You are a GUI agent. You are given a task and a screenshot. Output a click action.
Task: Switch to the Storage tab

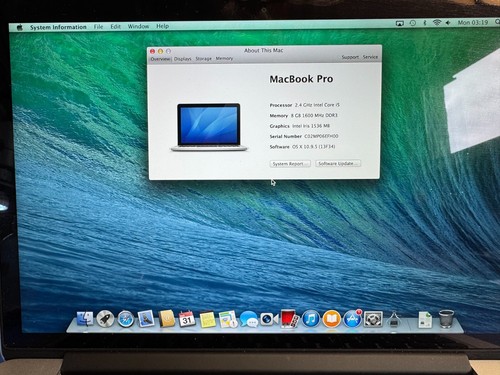(203, 59)
